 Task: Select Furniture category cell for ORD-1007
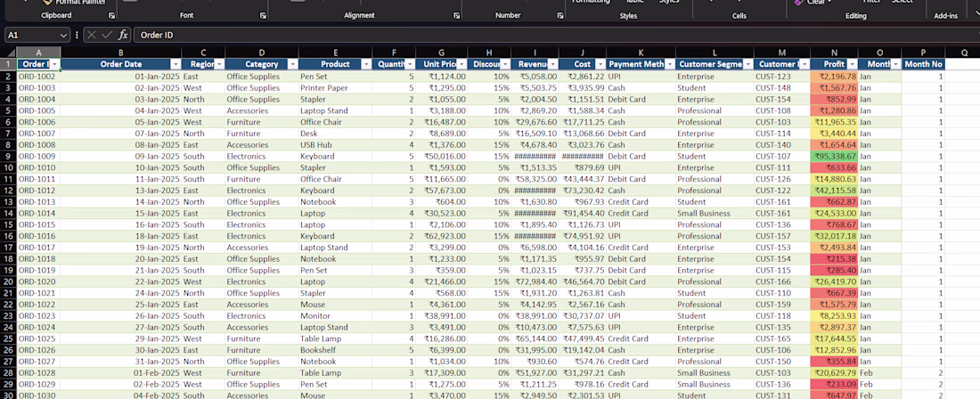pyautogui.click(x=262, y=134)
